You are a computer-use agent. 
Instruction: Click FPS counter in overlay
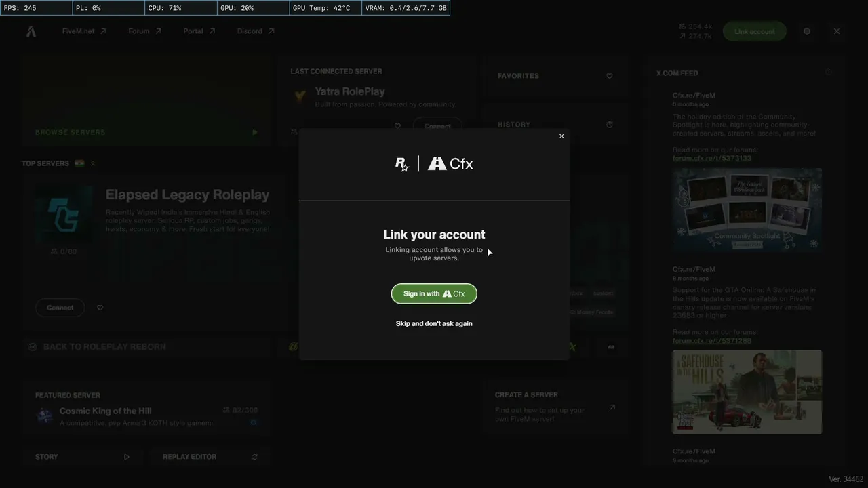pyautogui.click(x=36, y=8)
